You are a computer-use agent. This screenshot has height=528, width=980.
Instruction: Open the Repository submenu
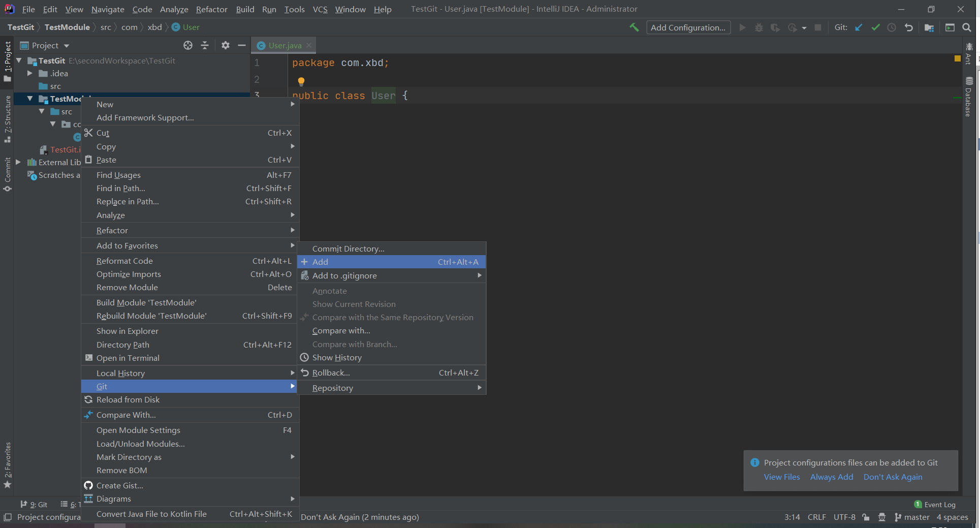pos(392,388)
